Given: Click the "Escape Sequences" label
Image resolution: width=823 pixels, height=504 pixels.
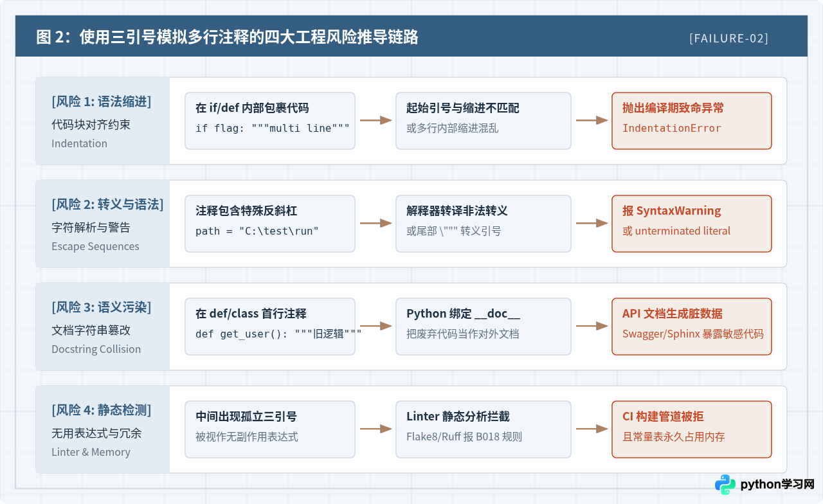Looking at the screenshot, I should coord(95,246).
